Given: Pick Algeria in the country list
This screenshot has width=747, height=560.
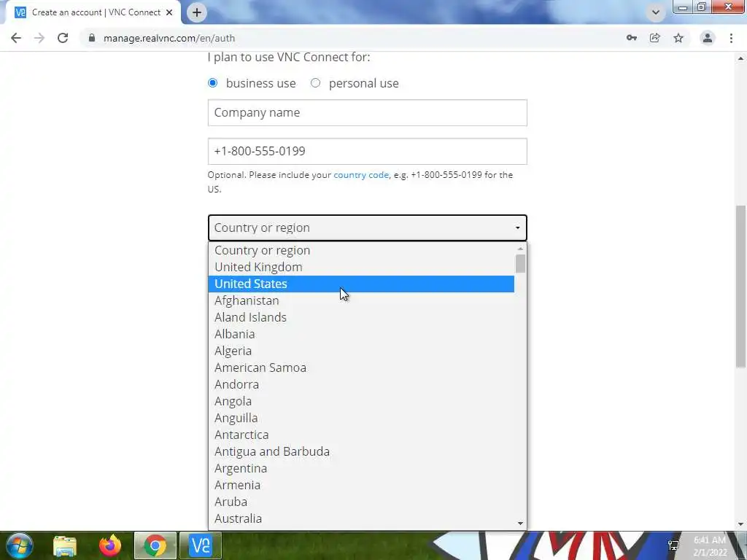Looking at the screenshot, I should coord(361,351).
